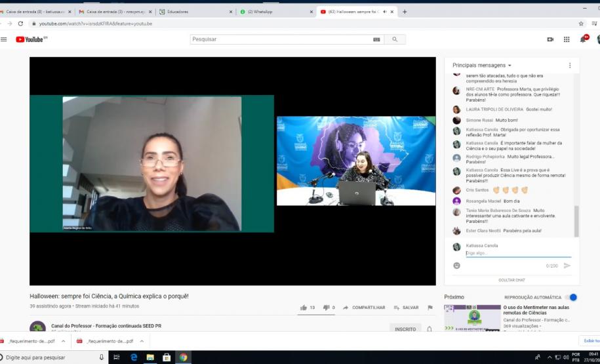
Task: Report the video with flag icon
Action: click(430, 308)
